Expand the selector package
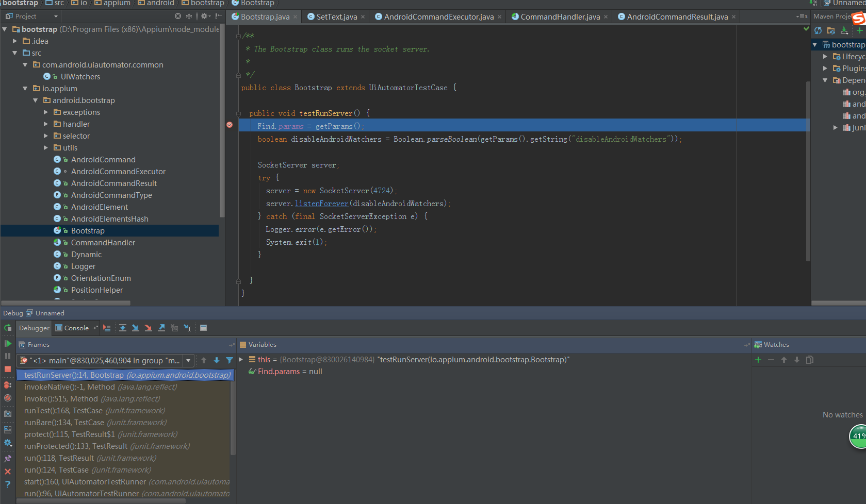The image size is (866, 504). click(46, 136)
